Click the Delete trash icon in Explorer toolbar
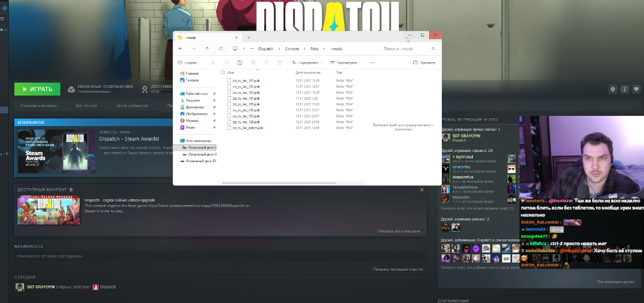 click(x=280, y=63)
